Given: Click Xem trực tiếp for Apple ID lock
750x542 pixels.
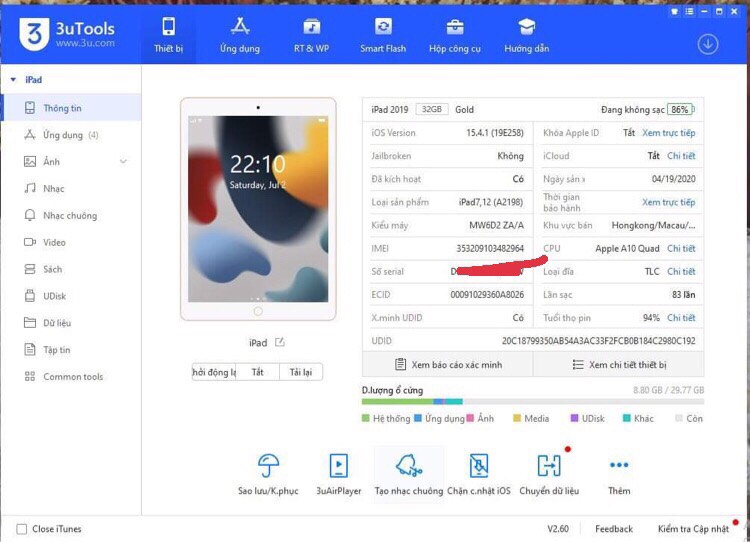Looking at the screenshot, I should point(668,133).
